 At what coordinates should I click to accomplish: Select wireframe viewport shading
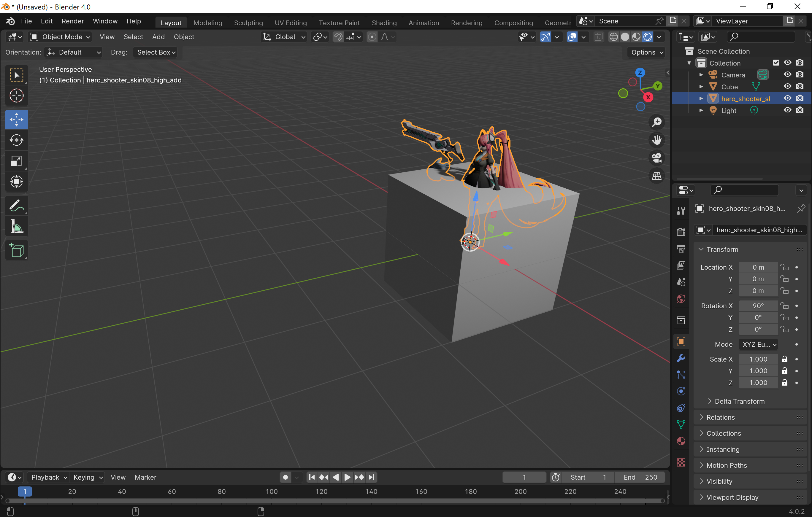click(x=614, y=37)
